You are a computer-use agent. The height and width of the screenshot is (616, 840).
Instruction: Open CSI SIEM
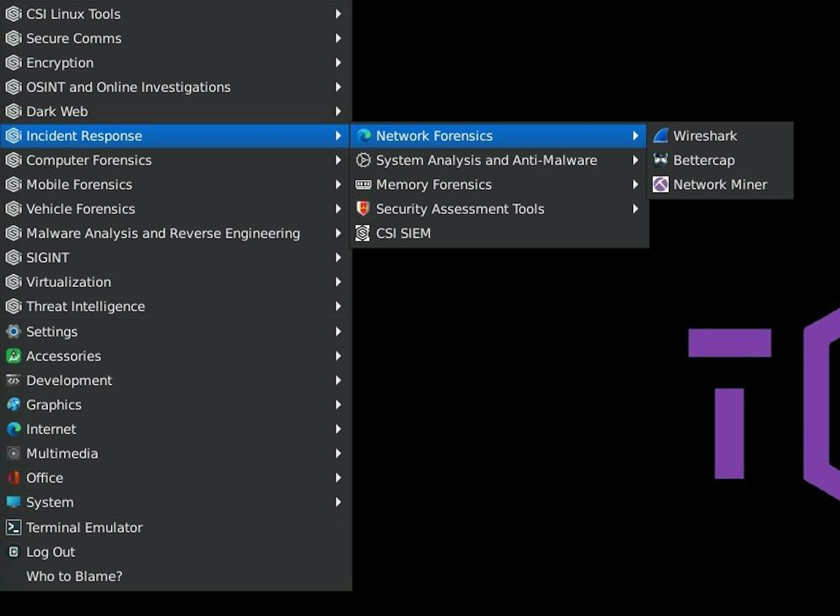tap(403, 233)
